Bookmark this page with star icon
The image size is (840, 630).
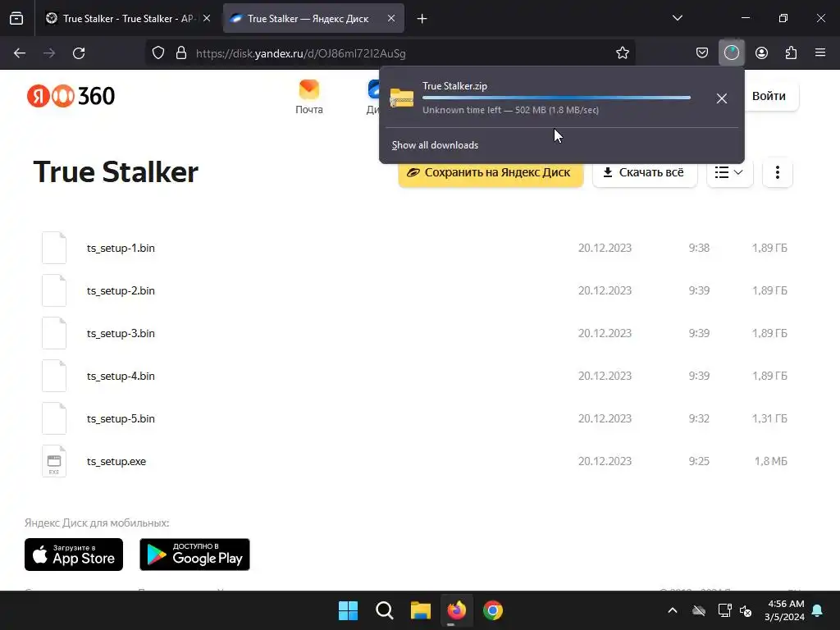[x=622, y=53]
